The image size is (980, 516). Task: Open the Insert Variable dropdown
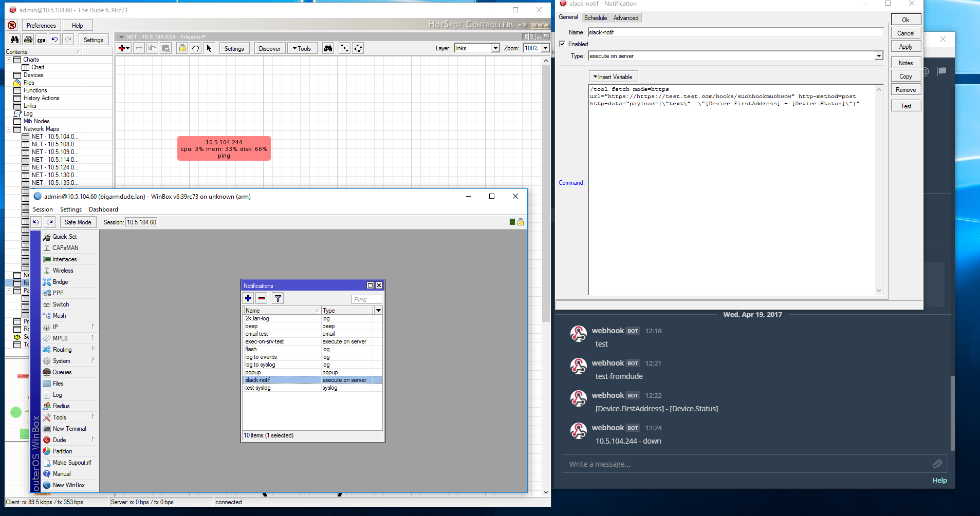click(x=613, y=77)
